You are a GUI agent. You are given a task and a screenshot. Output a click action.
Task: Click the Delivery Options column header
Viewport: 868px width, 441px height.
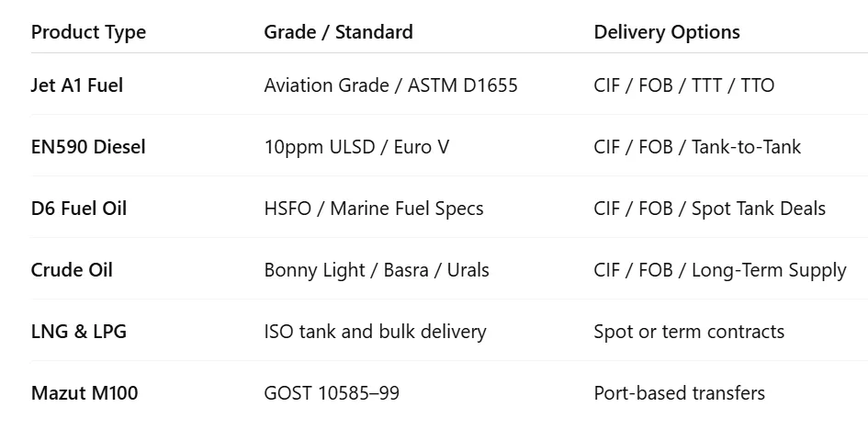click(x=667, y=32)
